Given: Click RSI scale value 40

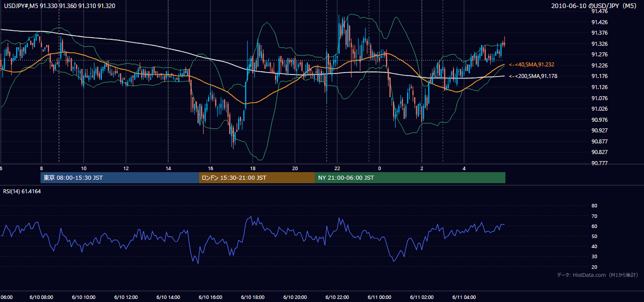Looking at the screenshot, I should point(594,247).
